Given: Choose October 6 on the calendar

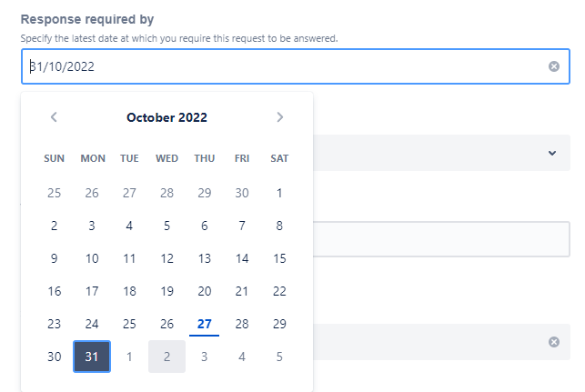Looking at the screenshot, I should 204,226.
